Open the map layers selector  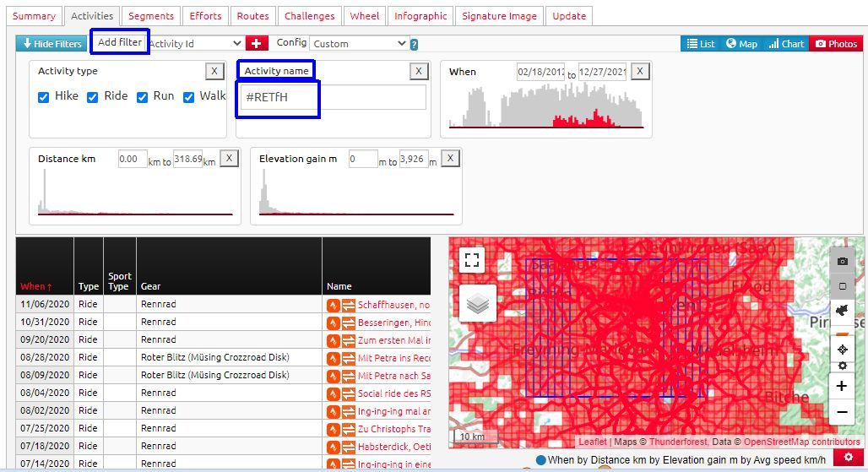[478, 303]
